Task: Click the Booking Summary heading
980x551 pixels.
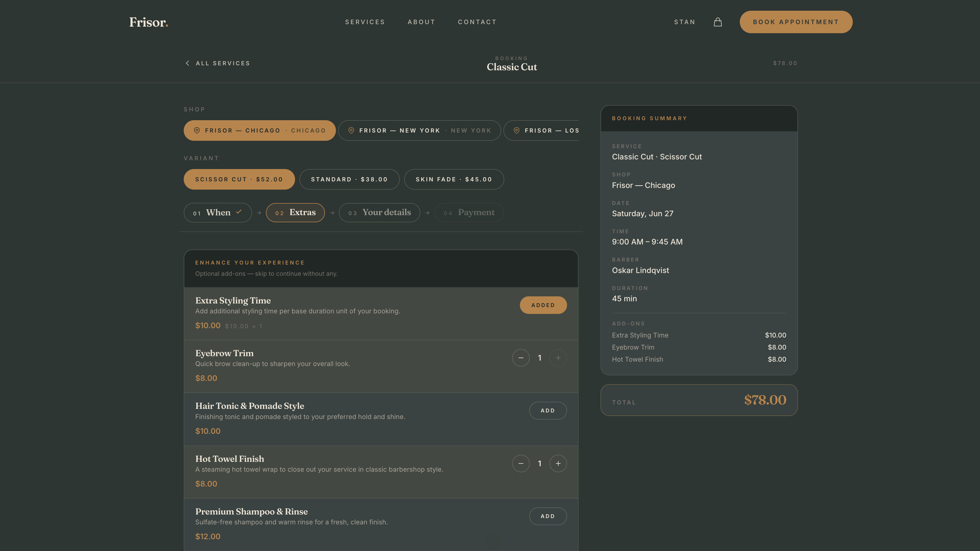Action: [x=649, y=119]
